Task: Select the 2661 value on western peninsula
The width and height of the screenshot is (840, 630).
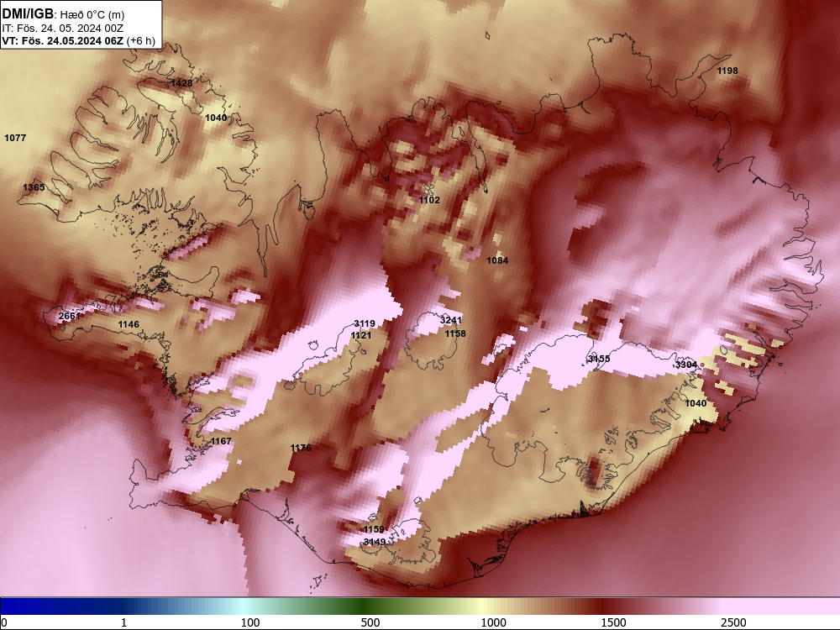Action: pos(69,316)
